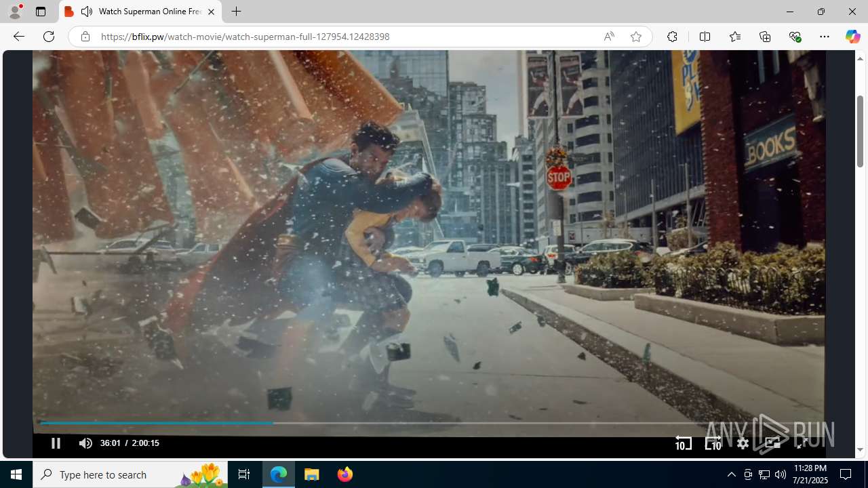Open Tab actions menu
The height and width of the screenshot is (488, 868).
click(x=41, y=12)
